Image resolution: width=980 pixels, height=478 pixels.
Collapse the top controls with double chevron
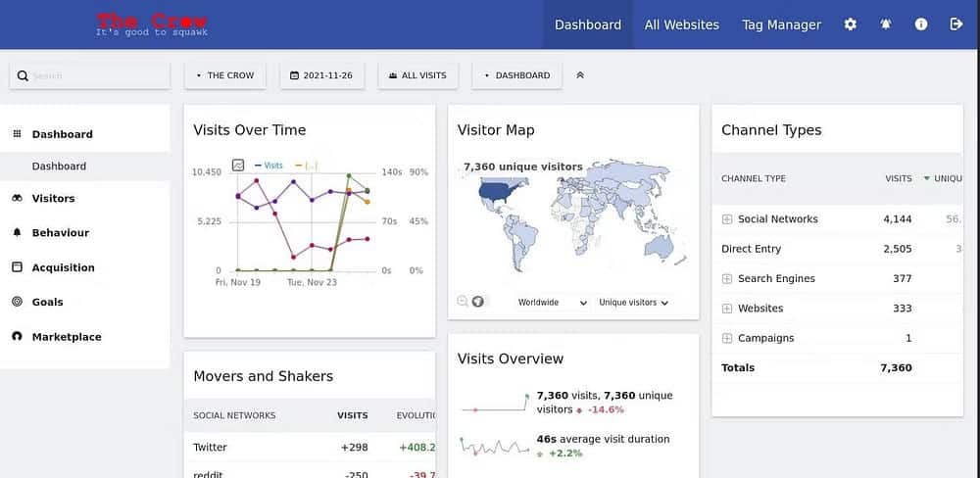click(x=580, y=75)
